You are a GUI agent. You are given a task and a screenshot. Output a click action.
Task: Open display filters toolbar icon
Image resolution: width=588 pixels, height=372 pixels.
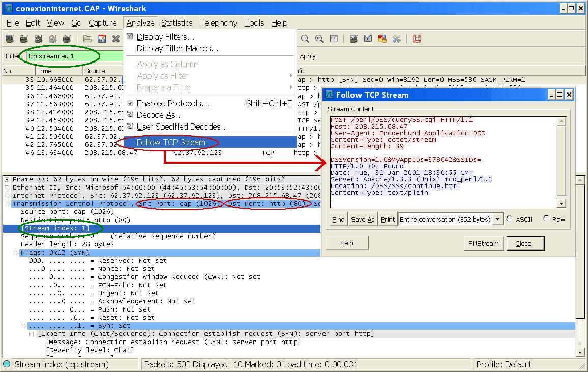[368, 39]
